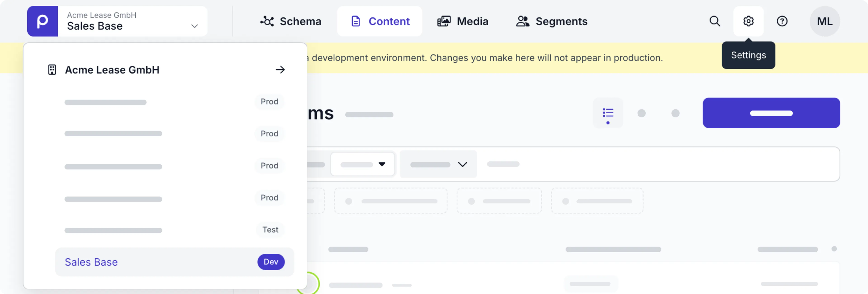This screenshot has height=294, width=868.
Task: Select the Content tab
Action: 380,21
